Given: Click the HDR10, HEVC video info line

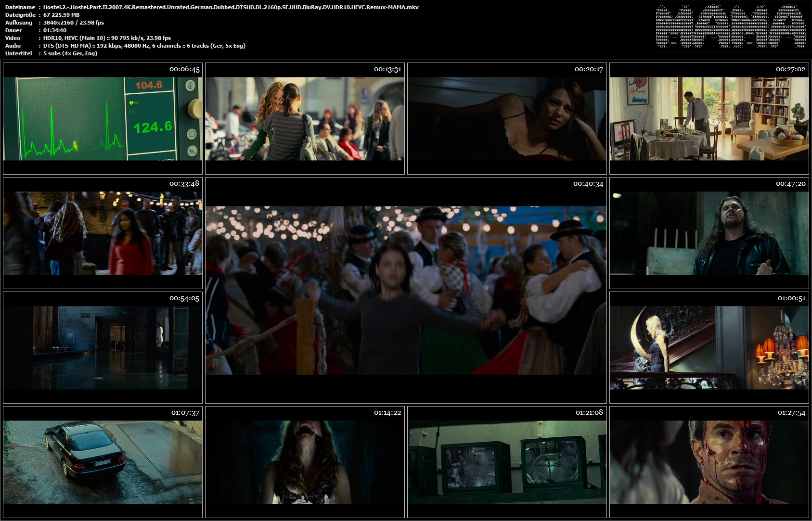Looking at the screenshot, I should coord(107,38).
